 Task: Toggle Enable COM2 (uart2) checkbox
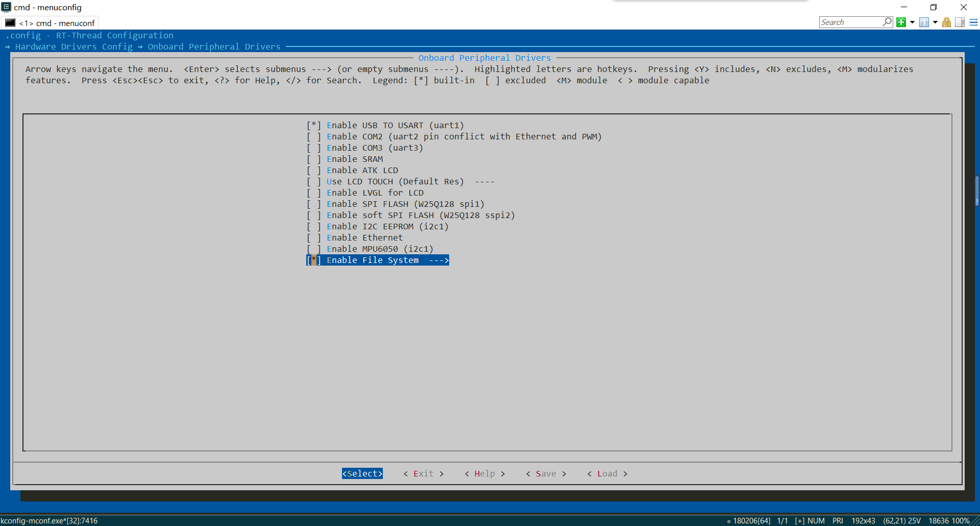(x=314, y=136)
